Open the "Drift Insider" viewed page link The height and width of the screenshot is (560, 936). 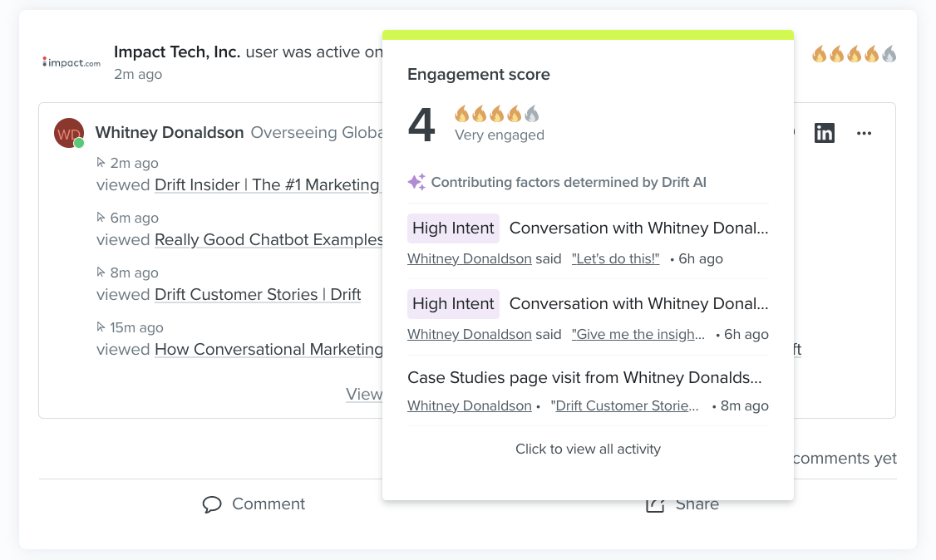coord(266,184)
